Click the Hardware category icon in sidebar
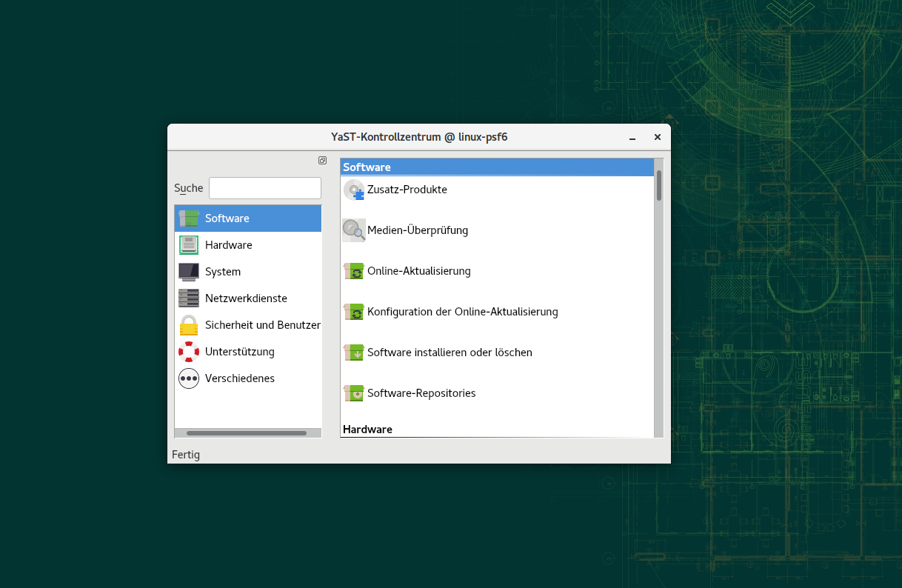Image resolution: width=902 pixels, height=588 pixels. (189, 245)
